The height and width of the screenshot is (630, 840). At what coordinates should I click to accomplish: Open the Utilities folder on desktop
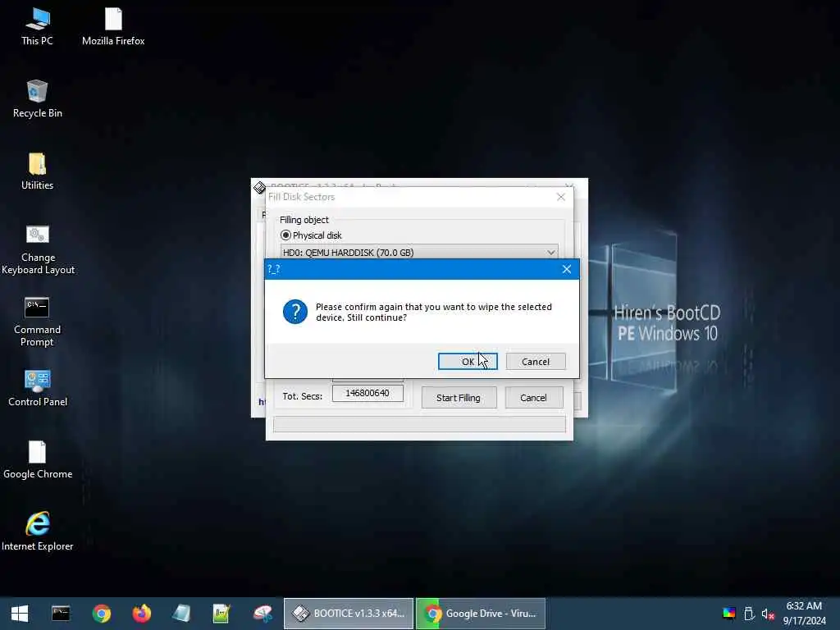point(37,171)
